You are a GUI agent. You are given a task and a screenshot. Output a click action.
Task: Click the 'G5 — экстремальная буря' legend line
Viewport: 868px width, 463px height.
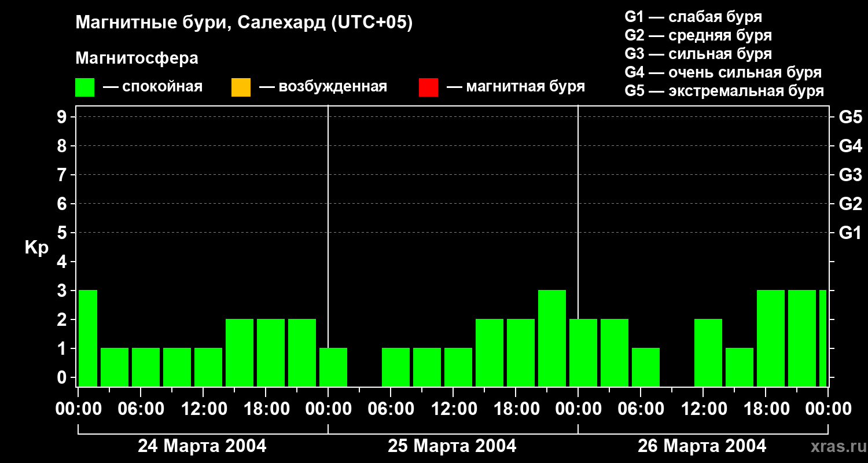[724, 91]
